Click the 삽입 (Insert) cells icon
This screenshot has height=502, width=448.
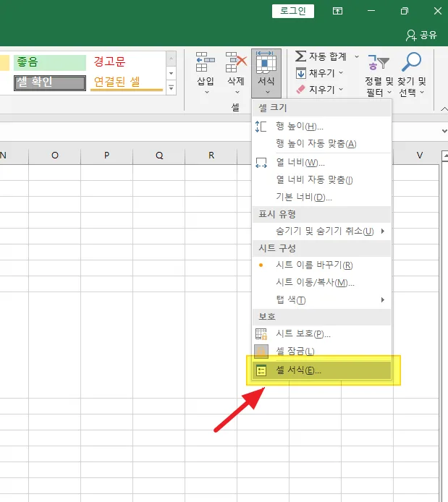coord(206,62)
